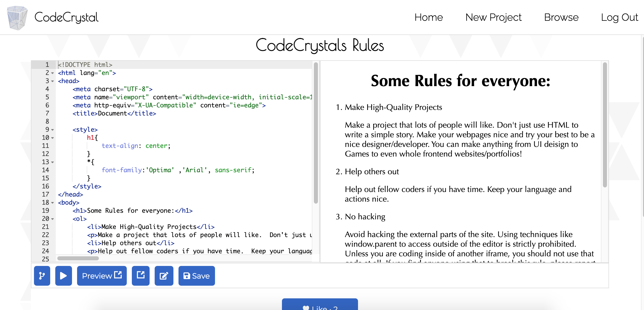The image size is (644, 310).
Task: Collapse the head tag fold arrow
Action: click(52, 81)
